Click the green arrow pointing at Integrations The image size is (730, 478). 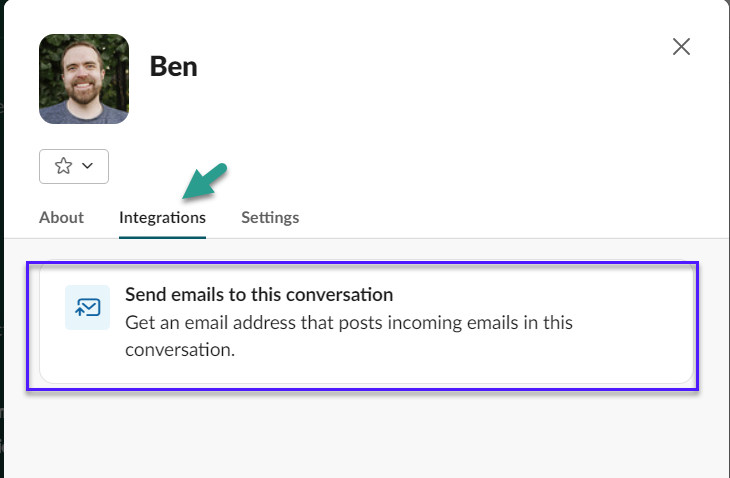tap(205, 181)
